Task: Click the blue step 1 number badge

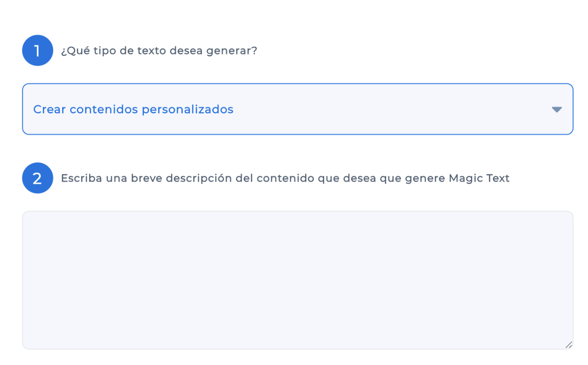Action: pyautogui.click(x=37, y=50)
